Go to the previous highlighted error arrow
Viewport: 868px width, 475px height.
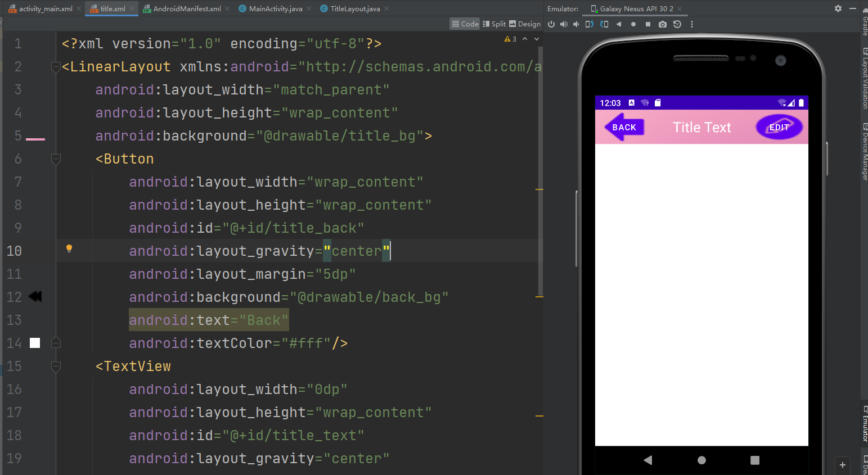(525, 39)
